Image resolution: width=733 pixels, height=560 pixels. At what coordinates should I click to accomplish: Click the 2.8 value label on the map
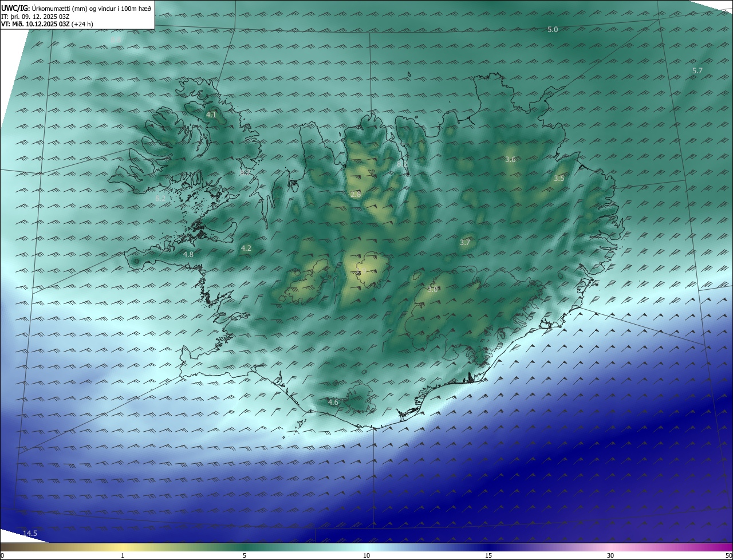(x=356, y=195)
